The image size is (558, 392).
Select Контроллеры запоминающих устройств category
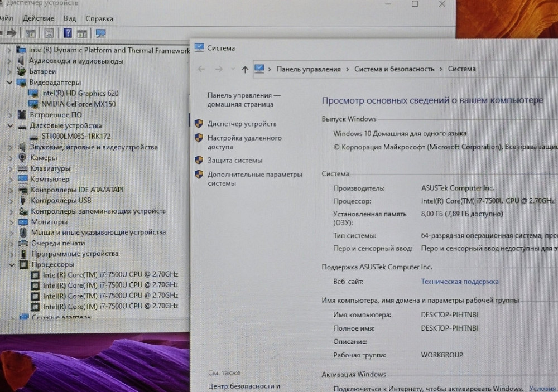[98, 211]
